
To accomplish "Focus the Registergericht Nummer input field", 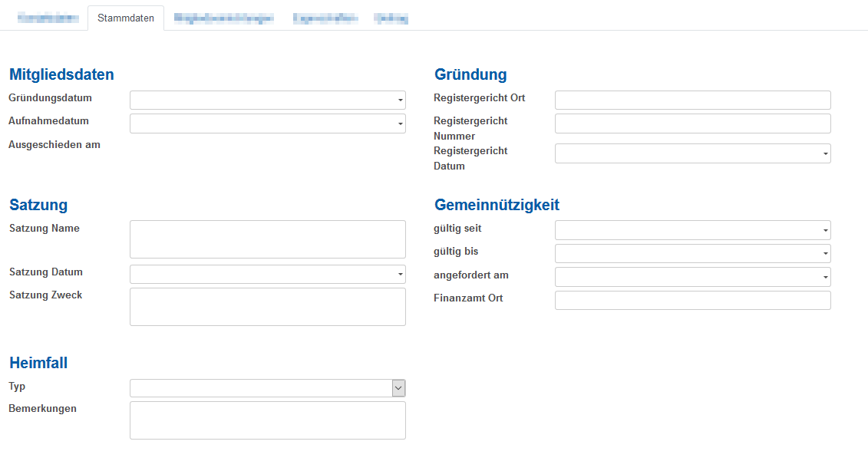I will tap(692, 124).
